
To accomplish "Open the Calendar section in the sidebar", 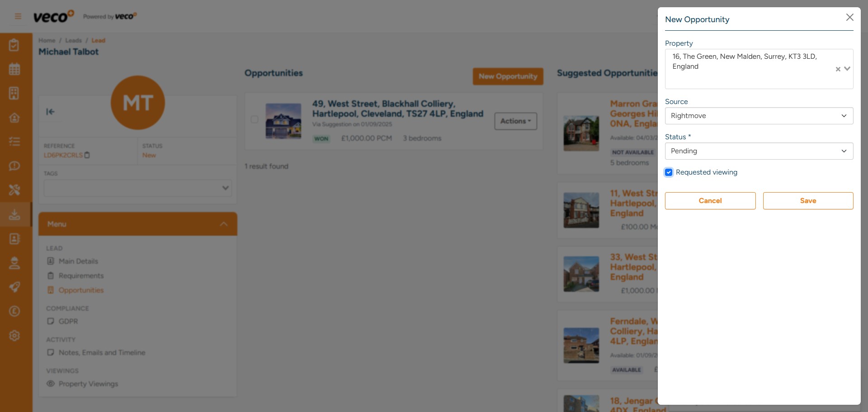I will [x=15, y=69].
